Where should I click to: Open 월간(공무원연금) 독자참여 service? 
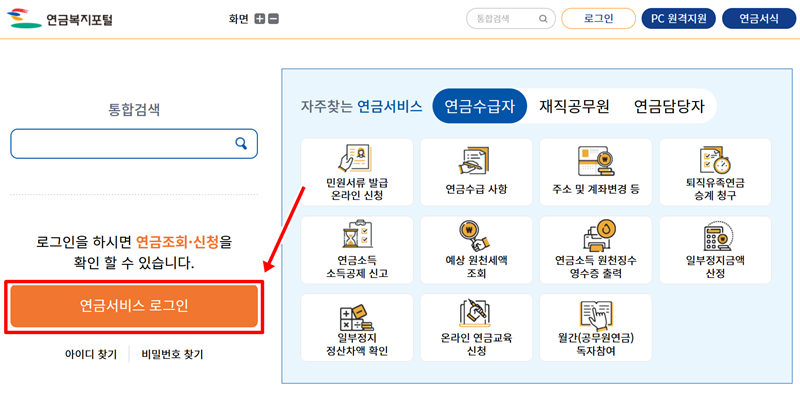[595, 327]
